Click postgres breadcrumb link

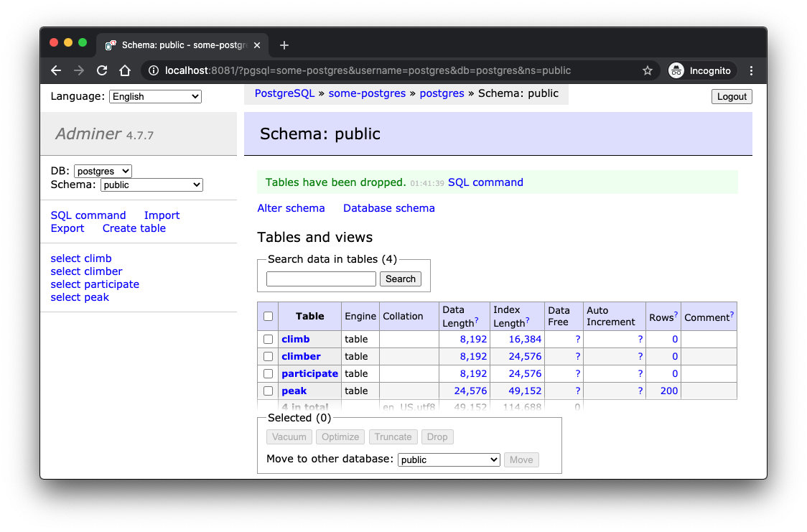(442, 93)
